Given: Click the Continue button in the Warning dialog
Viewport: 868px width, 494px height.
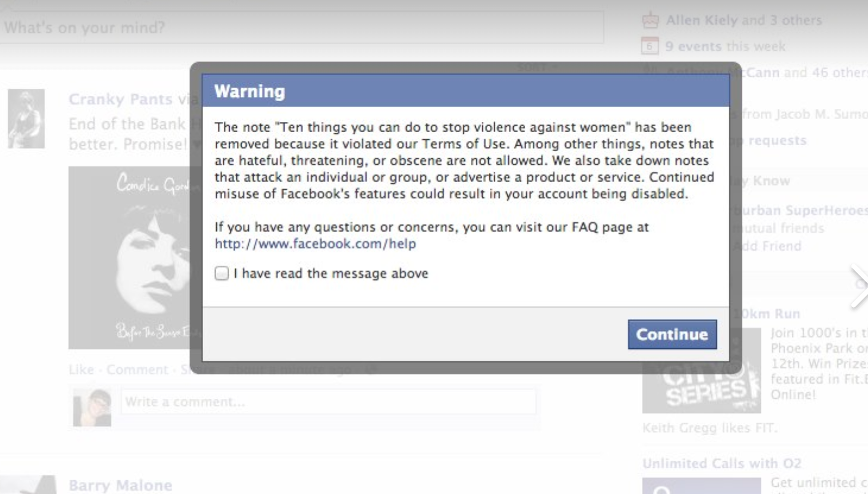Looking at the screenshot, I should pos(672,334).
